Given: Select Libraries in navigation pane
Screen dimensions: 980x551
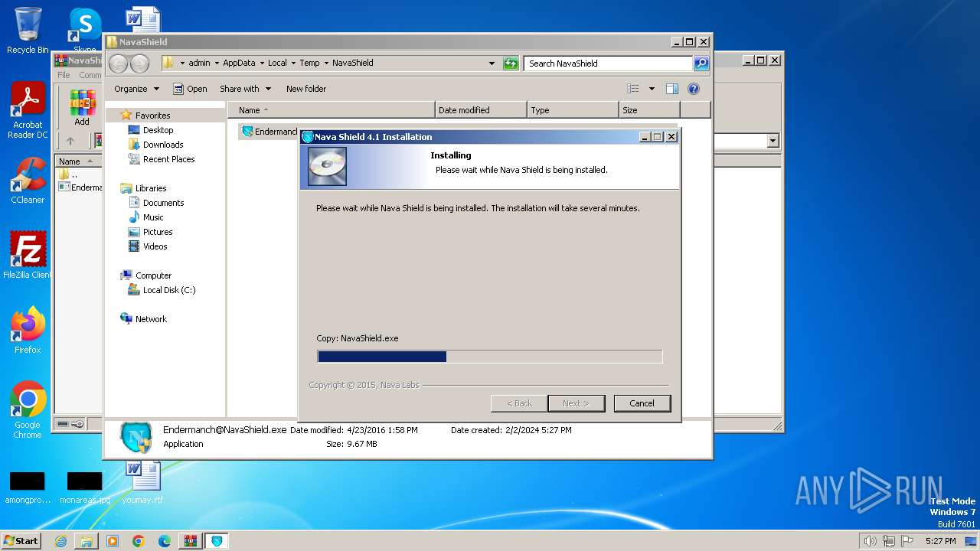Looking at the screenshot, I should pos(151,188).
